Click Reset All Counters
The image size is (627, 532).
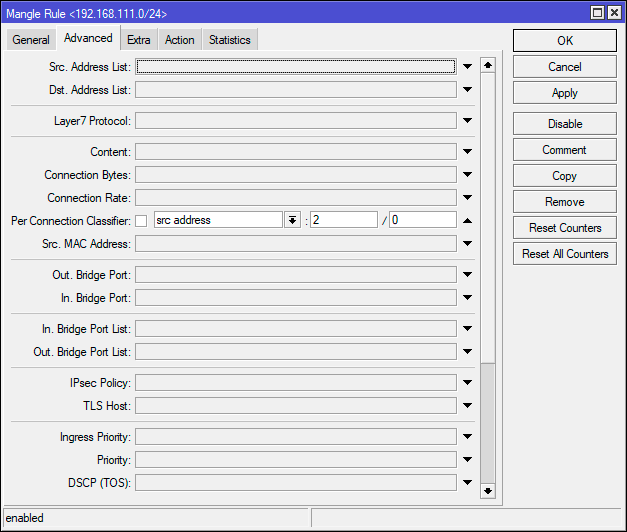564,254
